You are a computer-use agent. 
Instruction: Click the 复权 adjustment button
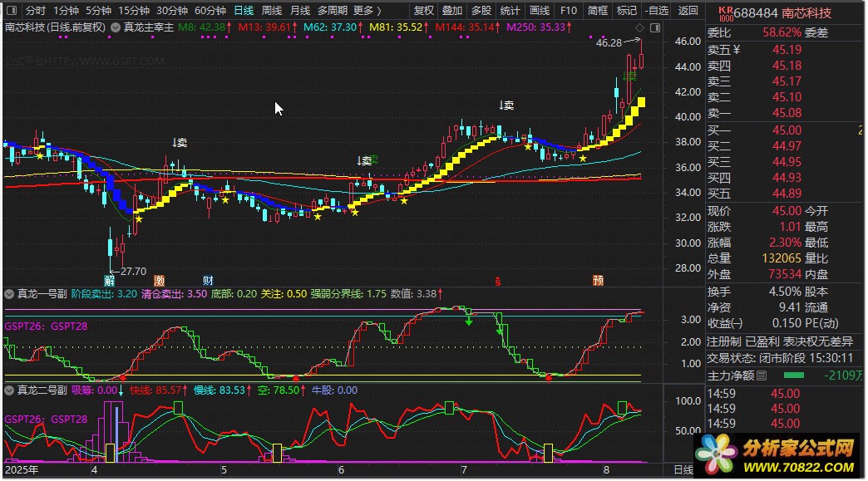coord(424,11)
